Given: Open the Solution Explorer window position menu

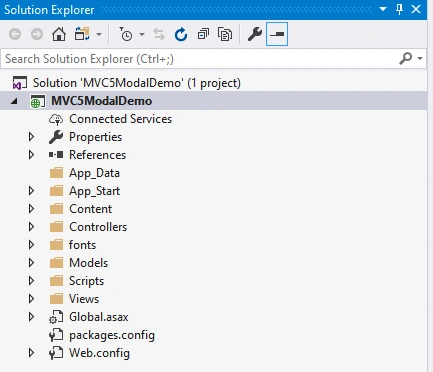Looking at the screenshot, I should (x=383, y=9).
